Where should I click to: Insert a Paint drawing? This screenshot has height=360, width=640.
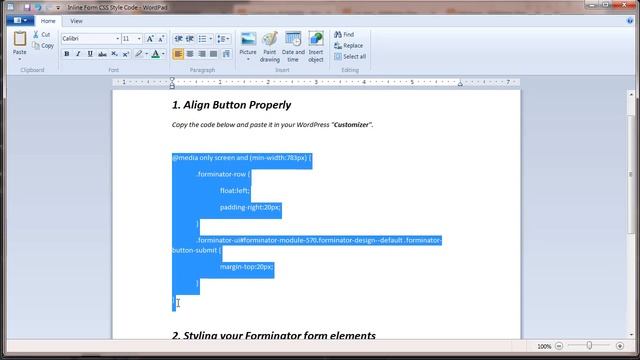coord(270,47)
